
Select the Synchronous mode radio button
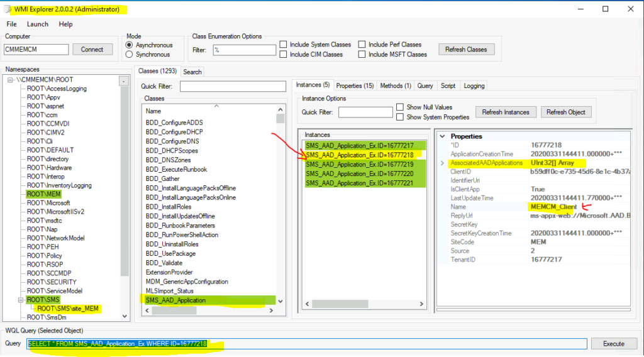[130, 55]
